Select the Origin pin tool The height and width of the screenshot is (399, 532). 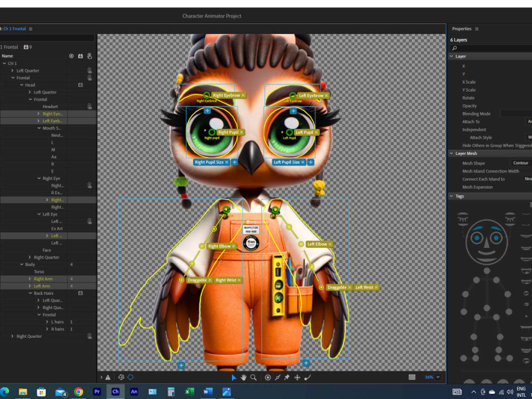pyautogui.click(x=268, y=377)
